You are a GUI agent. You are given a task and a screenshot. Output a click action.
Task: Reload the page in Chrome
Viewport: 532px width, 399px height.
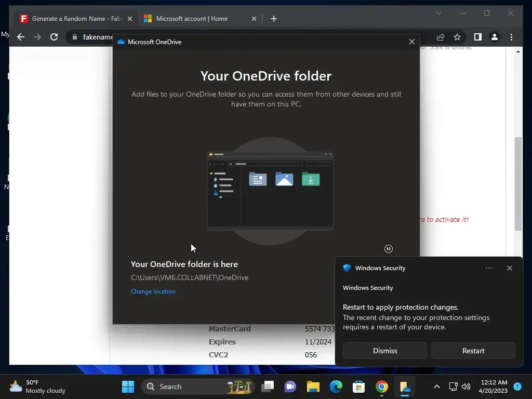click(54, 37)
